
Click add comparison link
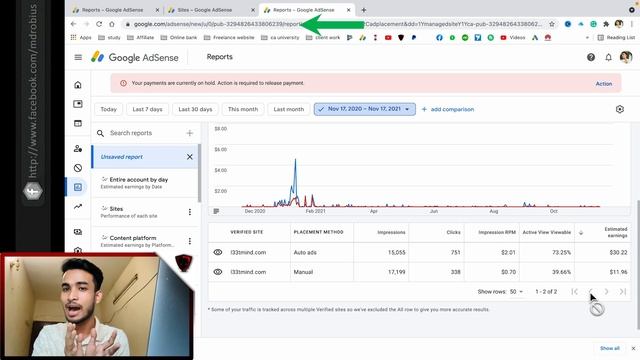point(448,109)
